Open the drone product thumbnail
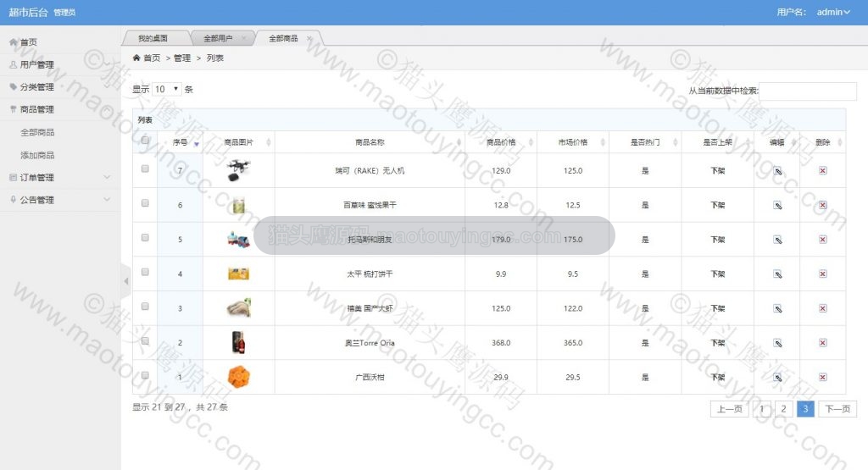This screenshot has width=868, height=470. pos(238,170)
